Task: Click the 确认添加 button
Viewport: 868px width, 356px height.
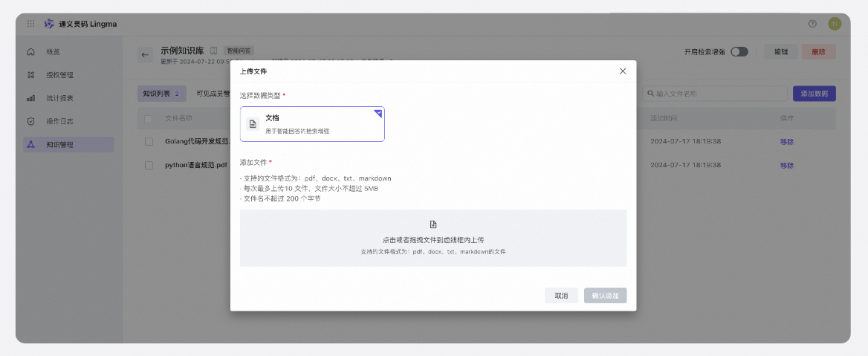Action: [605, 296]
